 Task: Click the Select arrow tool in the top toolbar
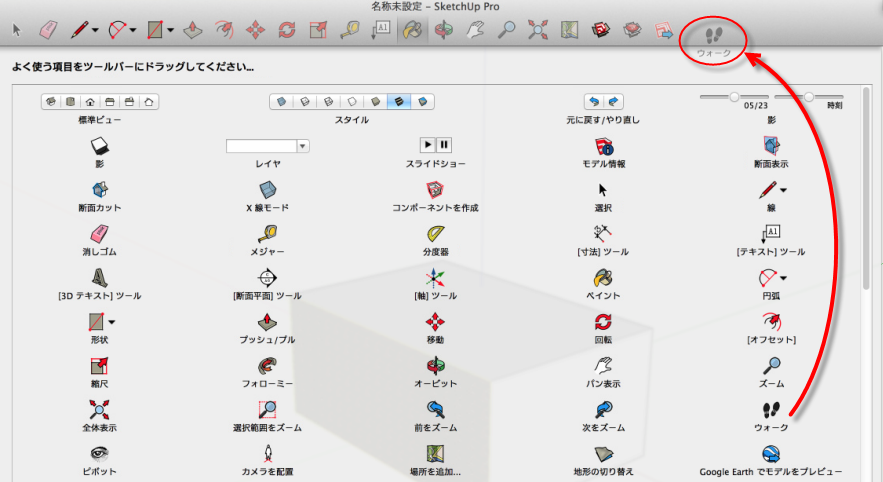click(17, 30)
